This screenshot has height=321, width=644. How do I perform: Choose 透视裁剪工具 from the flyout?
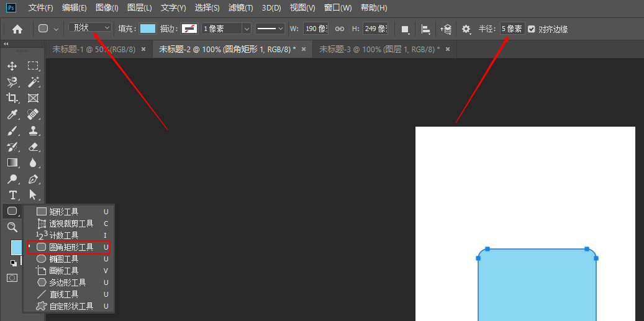pyautogui.click(x=68, y=224)
